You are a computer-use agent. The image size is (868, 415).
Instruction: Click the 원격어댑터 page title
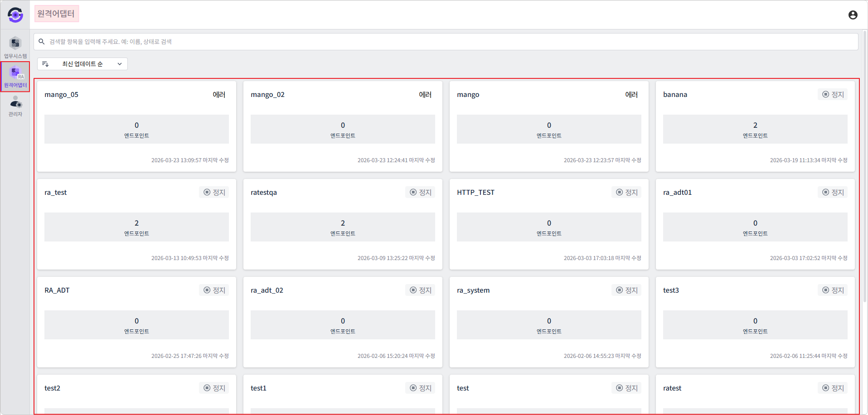click(56, 14)
